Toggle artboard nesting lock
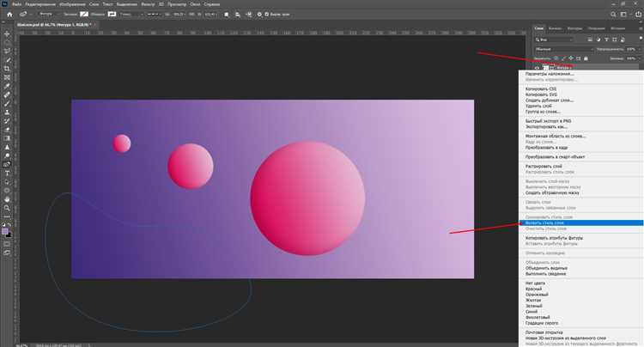This screenshot has height=347, width=644. click(578, 58)
